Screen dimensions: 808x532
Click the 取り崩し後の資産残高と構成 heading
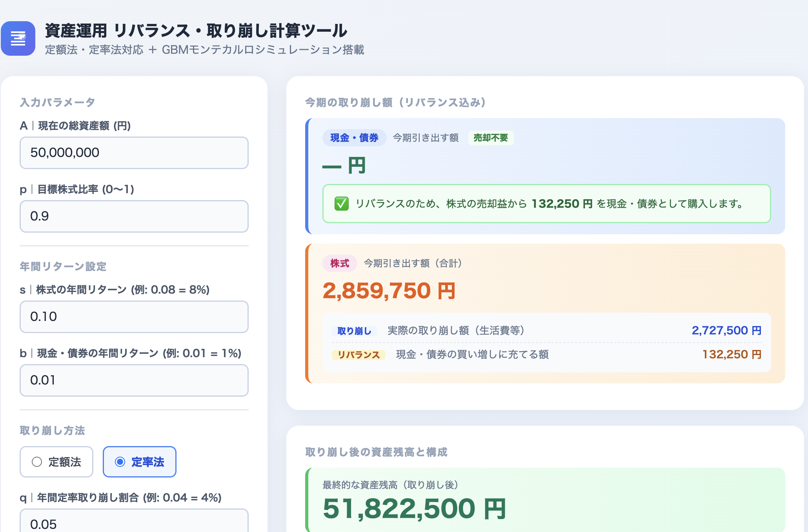click(376, 452)
